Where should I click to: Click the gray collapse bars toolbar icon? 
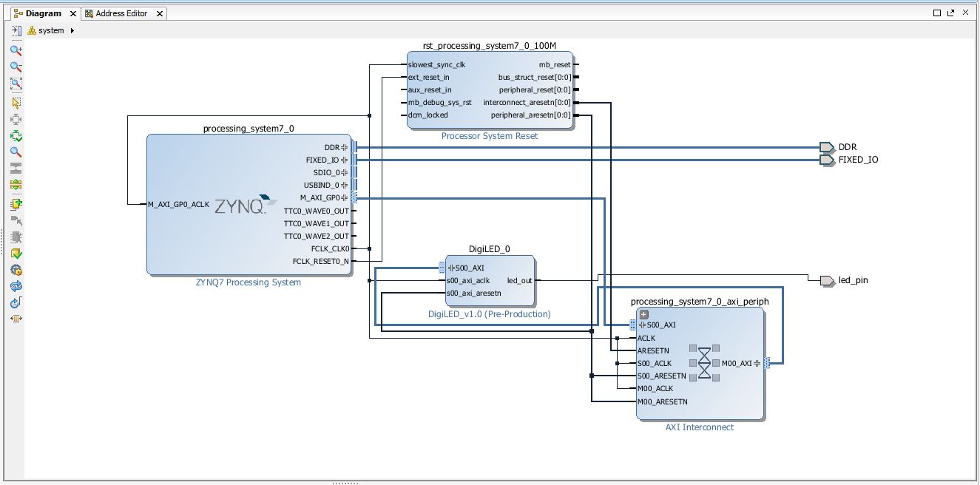tap(16, 169)
